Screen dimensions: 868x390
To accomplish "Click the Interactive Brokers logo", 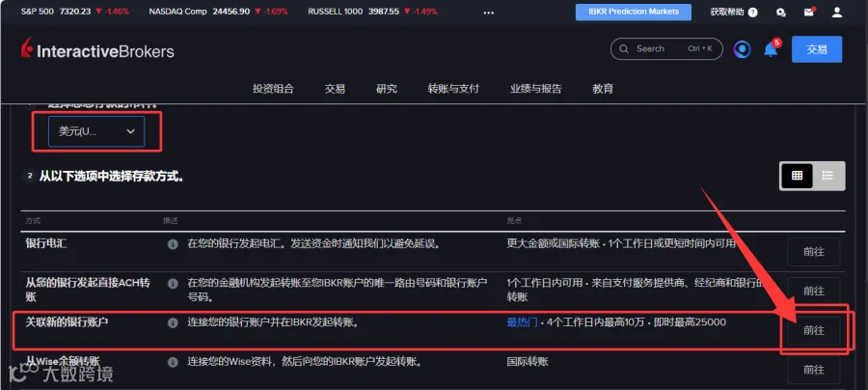I will (x=97, y=50).
